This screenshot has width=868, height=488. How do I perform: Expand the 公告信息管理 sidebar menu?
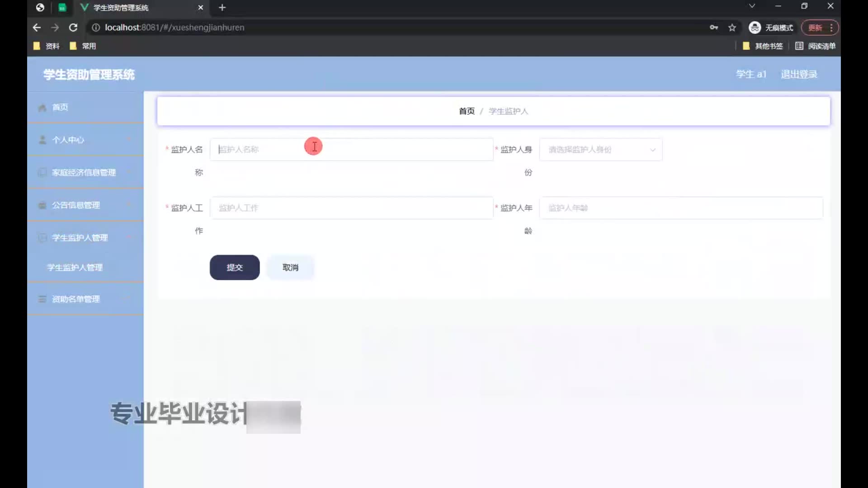point(85,205)
